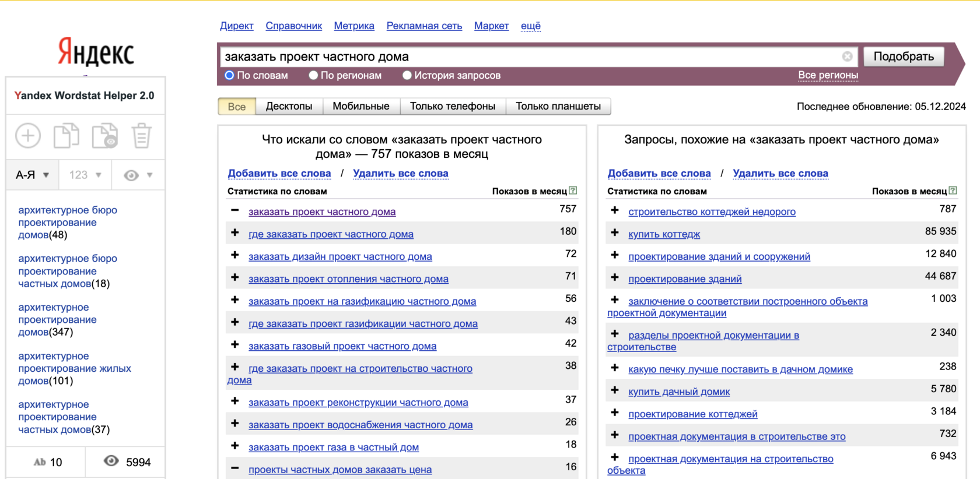980x479 pixels.
Task: Click the Яндекс logo
Action: 96,52
